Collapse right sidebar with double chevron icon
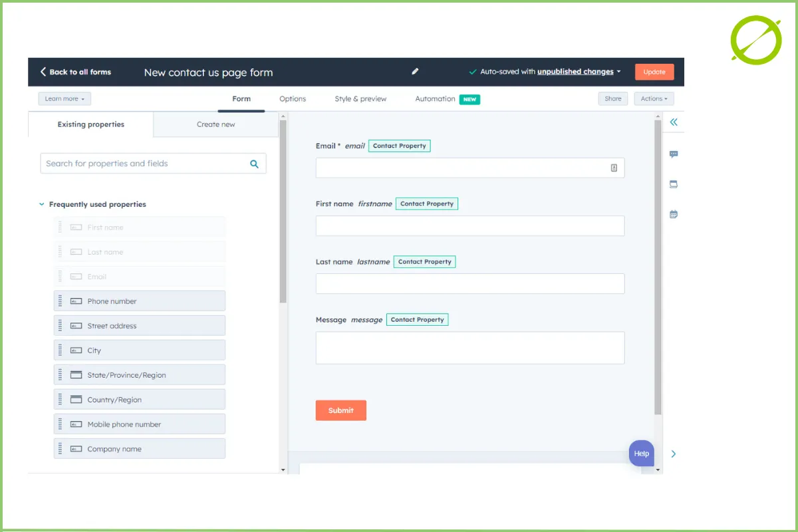 pos(674,122)
